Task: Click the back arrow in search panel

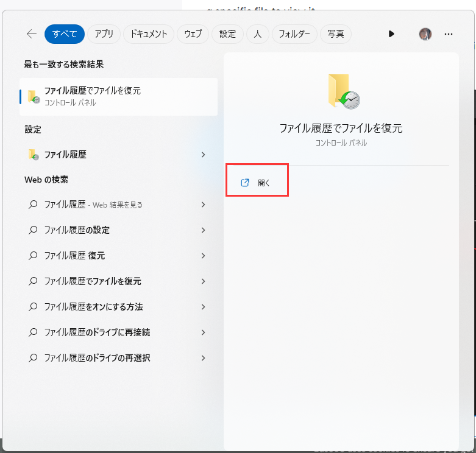Action: pos(32,34)
